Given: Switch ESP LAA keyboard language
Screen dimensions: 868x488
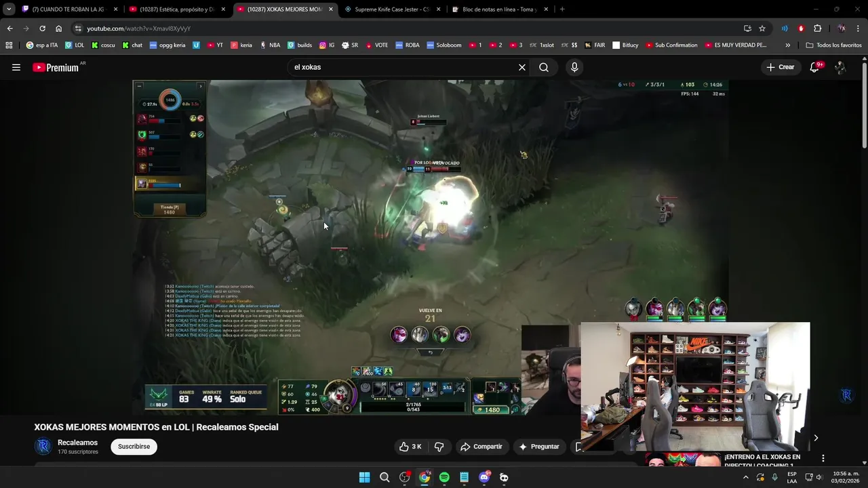Looking at the screenshot, I should [x=792, y=477].
